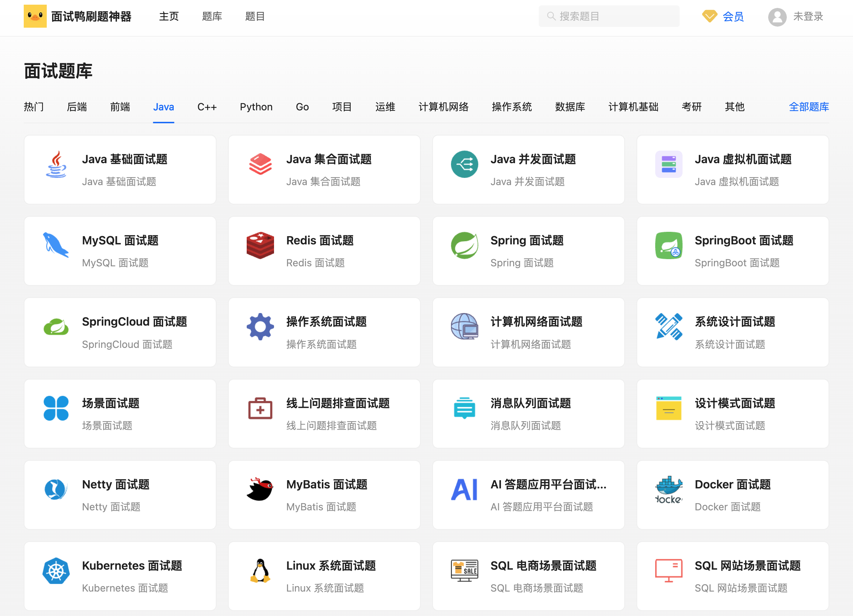Click the 面试鸭刷题神器 site title
Screen dimensions: 853x616
click(x=91, y=16)
